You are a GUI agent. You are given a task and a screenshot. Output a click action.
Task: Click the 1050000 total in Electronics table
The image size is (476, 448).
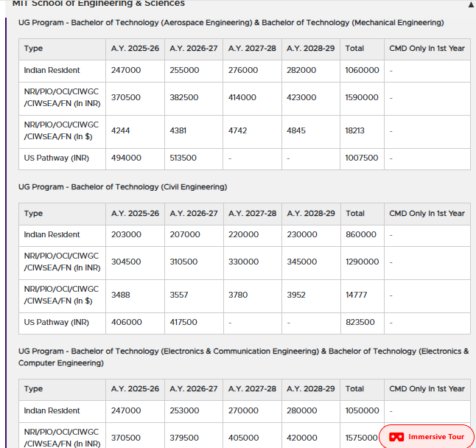362,410
